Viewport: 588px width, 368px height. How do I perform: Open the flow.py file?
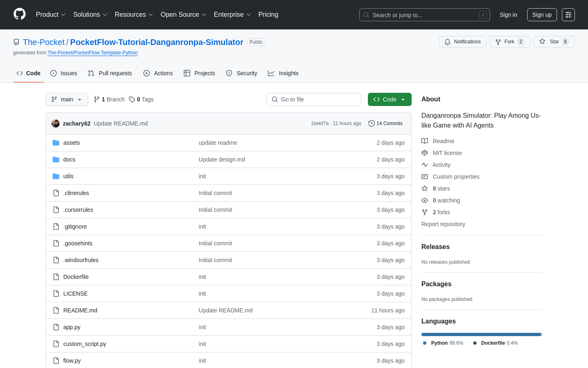(x=72, y=361)
